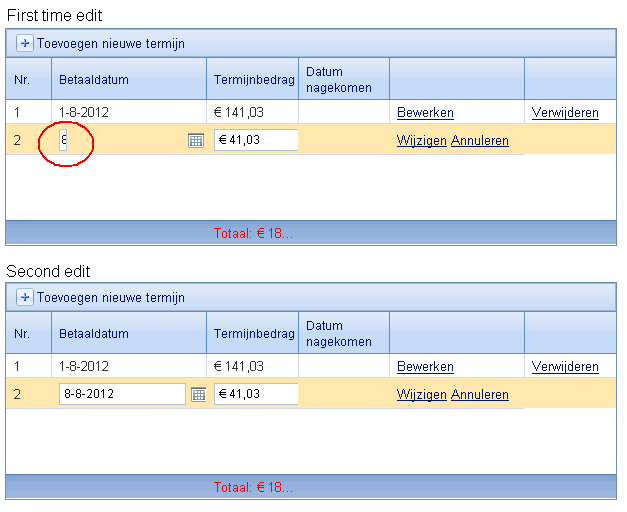This screenshot has width=627, height=512.
Task: Click Totaal footer text in First time edit grid
Action: pyautogui.click(x=254, y=233)
